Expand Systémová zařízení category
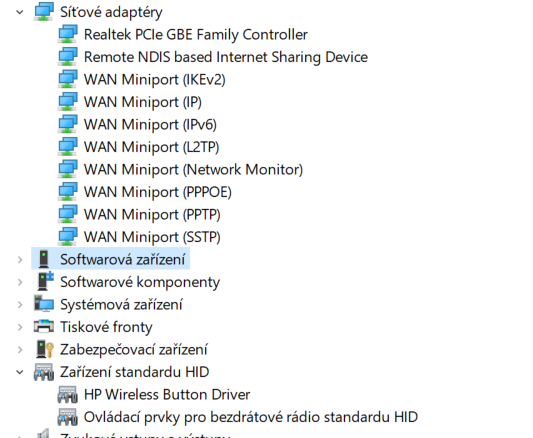Viewport: 533px width, 438px height. click(20, 304)
